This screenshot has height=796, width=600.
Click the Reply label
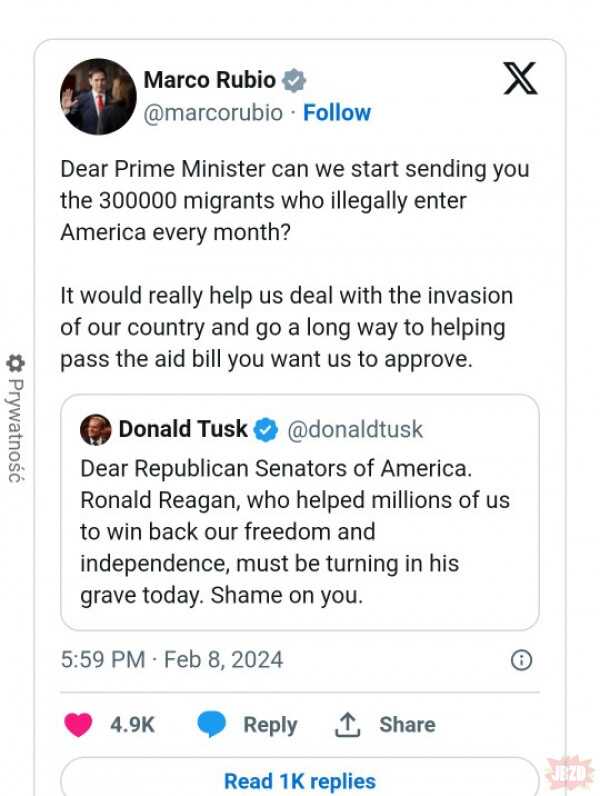pyautogui.click(x=270, y=725)
